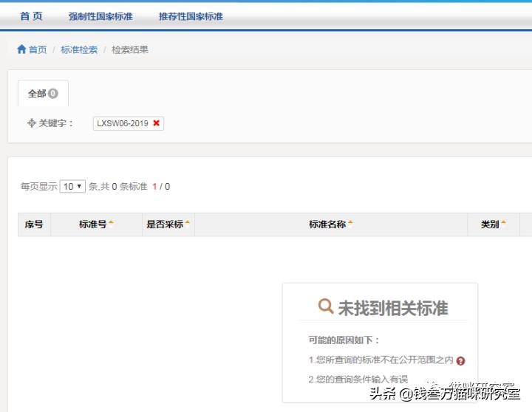Click the crosshair icon beside 关键字

pos(31,123)
